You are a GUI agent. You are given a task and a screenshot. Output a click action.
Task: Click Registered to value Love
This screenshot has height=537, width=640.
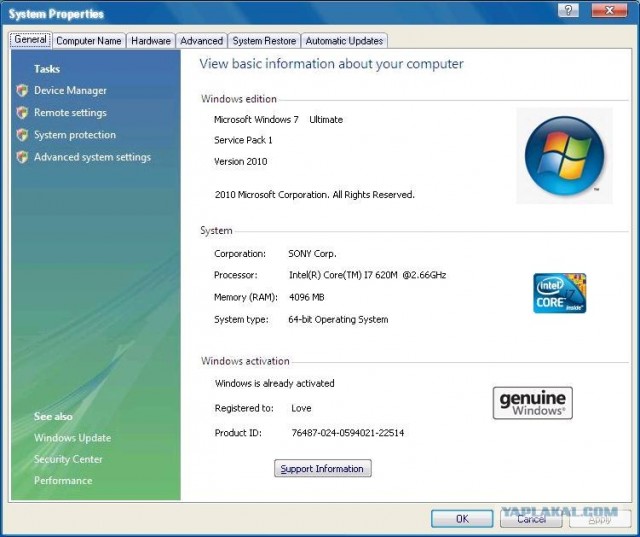click(x=301, y=408)
